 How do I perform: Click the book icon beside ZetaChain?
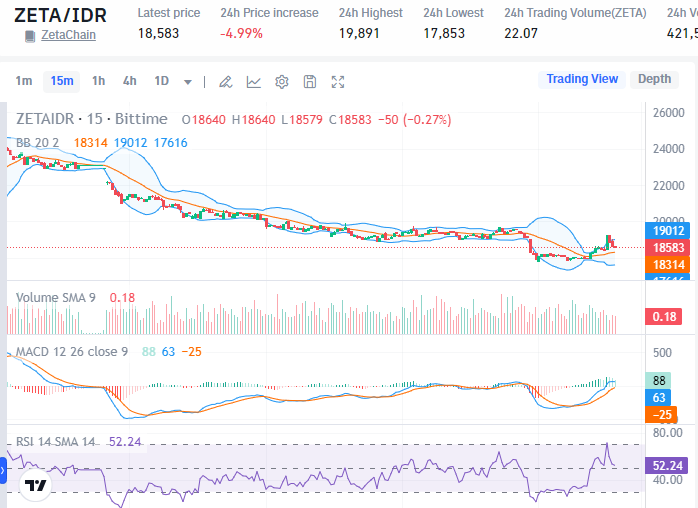pyautogui.click(x=30, y=36)
